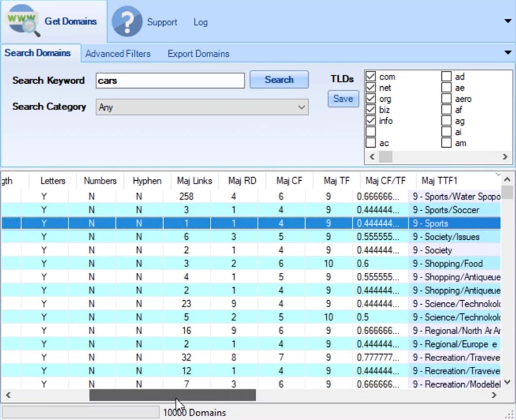
Task: Open the Log view
Action: click(x=201, y=22)
